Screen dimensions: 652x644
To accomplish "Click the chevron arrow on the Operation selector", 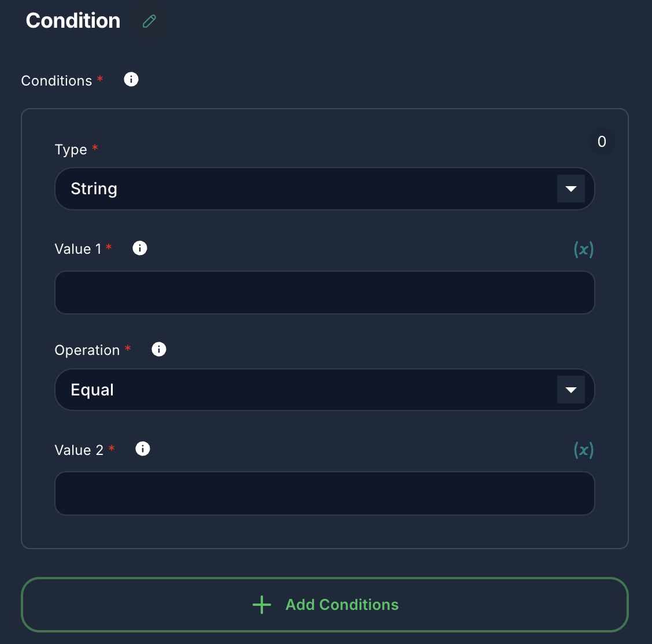I will point(571,390).
